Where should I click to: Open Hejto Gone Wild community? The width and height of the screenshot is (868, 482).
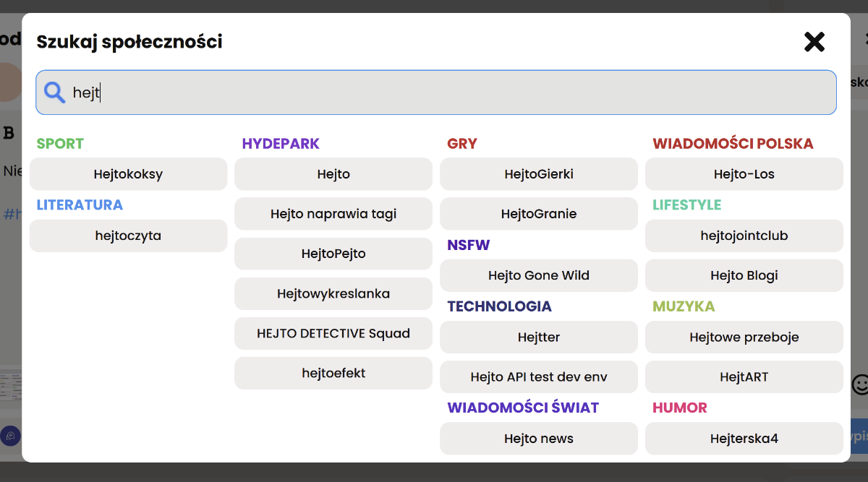coord(539,275)
